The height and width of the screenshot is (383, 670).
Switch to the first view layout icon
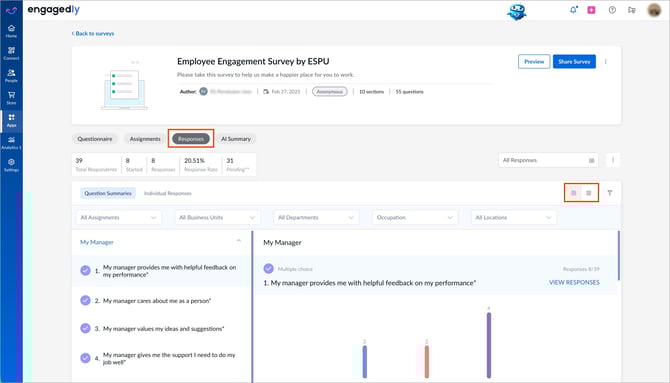574,193
